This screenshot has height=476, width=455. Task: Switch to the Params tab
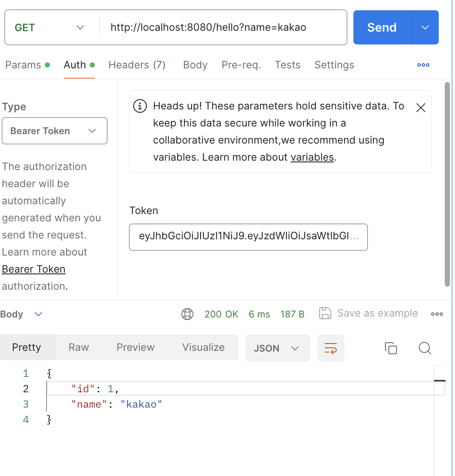27,65
